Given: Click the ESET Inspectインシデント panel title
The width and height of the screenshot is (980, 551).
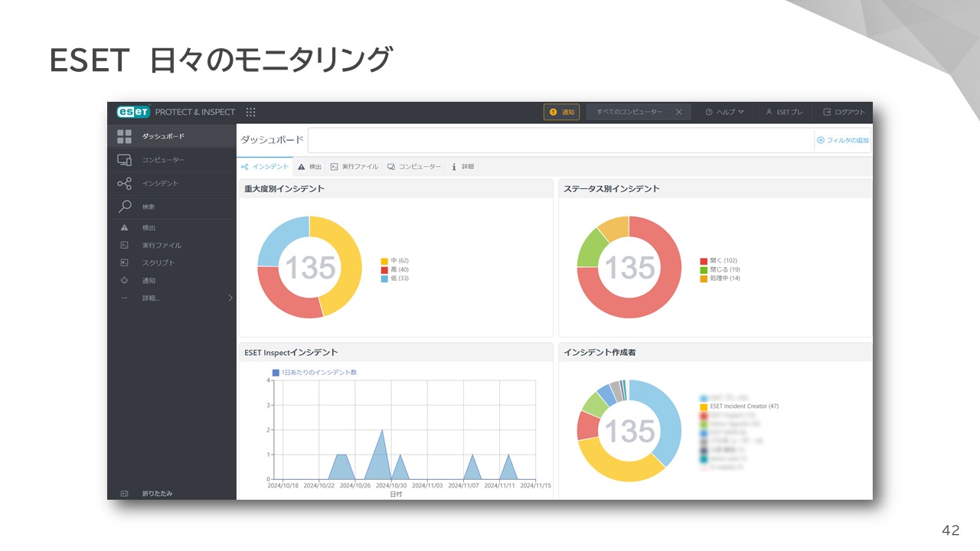Looking at the screenshot, I should (291, 353).
